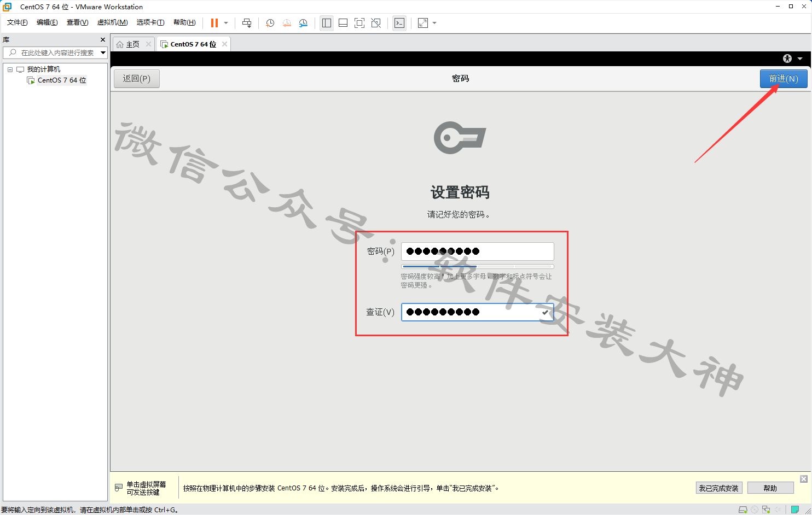The image size is (812, 515).
Task: Open the 虚拟机(M) menu
Action: (x=112, y=22)
